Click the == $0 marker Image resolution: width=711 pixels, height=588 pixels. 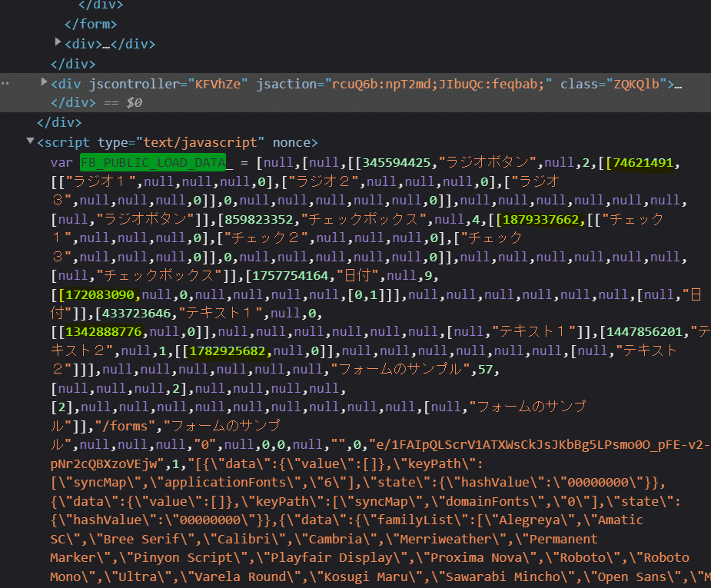click(x=123, y=103)
